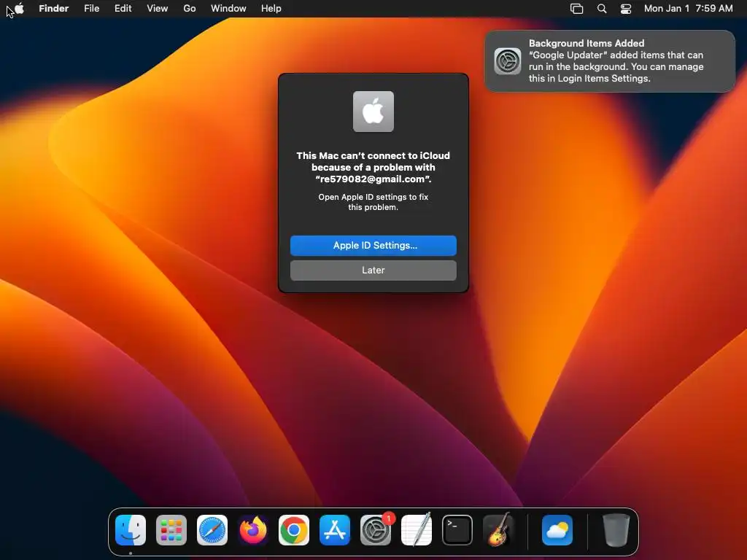
Task: Open the Edit menu
Action: pyautogui.click(x=123, y=9)
